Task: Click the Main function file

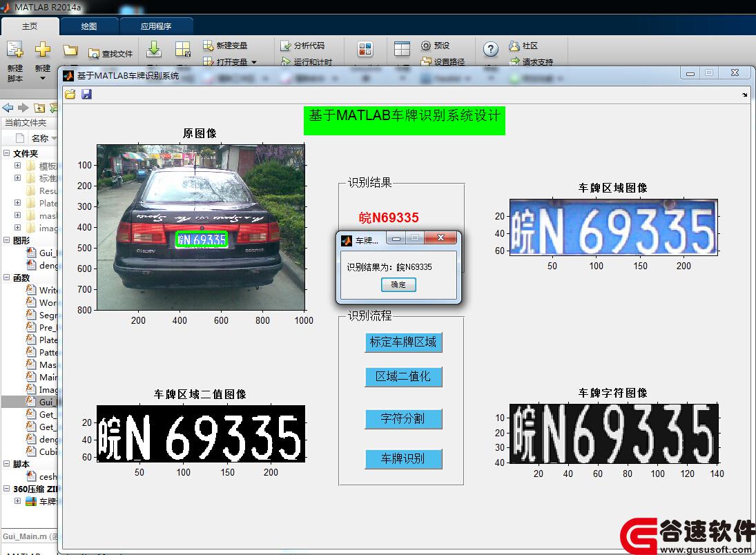Action: click(x=42, y=377)
